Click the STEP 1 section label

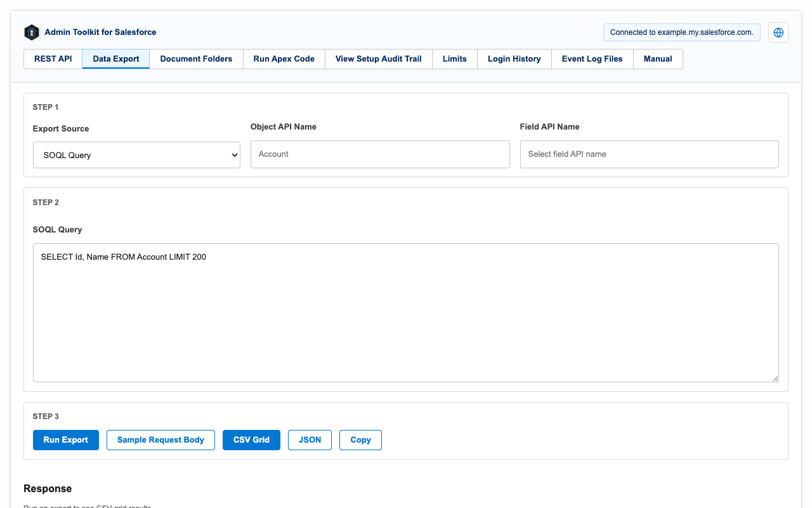46,107
